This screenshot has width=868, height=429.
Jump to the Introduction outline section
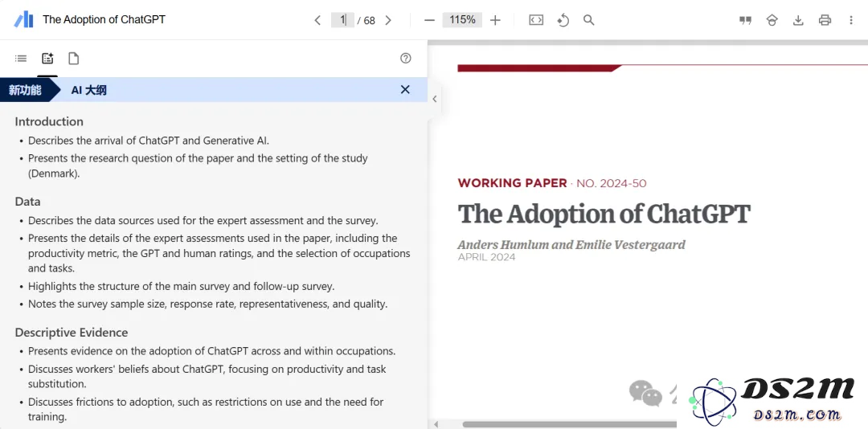click(49, 121)
